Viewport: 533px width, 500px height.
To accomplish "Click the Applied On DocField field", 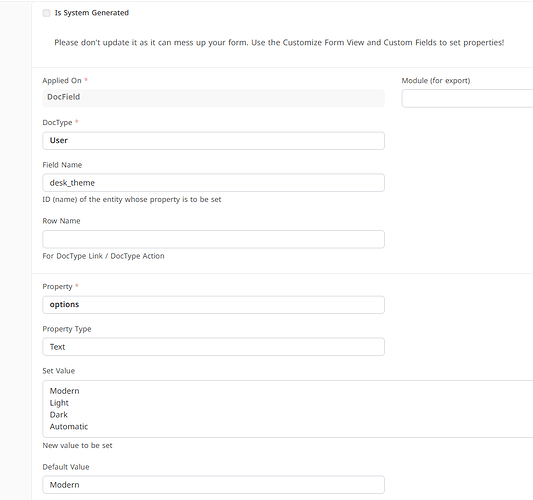I will 213,98.
